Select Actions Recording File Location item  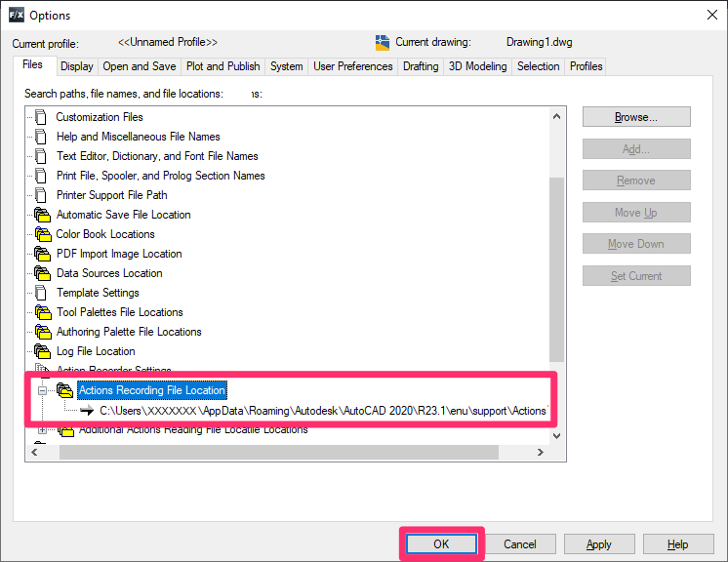(152, 390)
